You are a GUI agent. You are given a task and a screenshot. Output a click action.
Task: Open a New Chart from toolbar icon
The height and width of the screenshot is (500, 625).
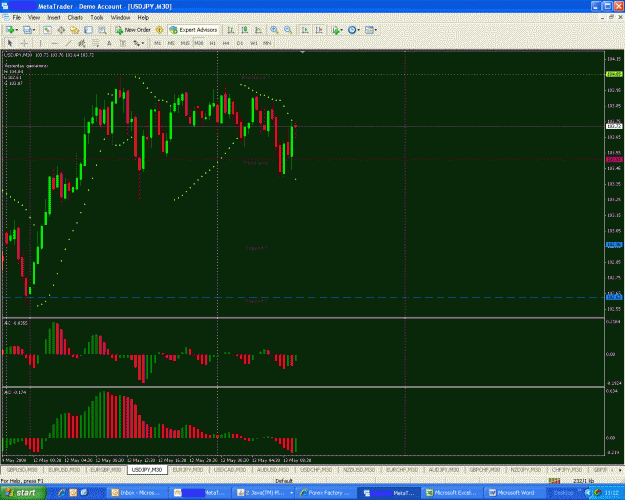[10, 30]
